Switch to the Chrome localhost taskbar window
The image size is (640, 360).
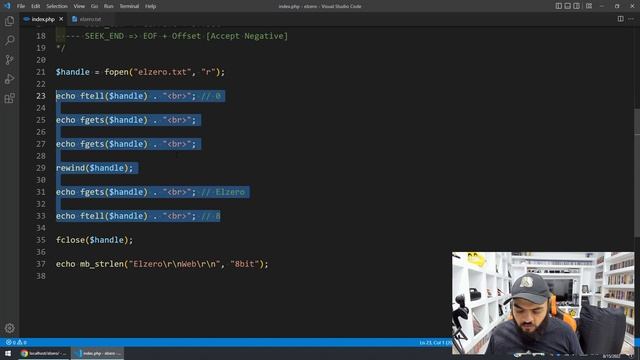coord(44,353)
